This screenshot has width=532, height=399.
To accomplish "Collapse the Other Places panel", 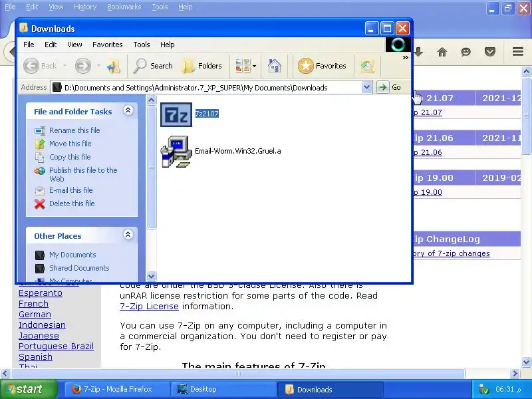I will click(x=128, y=235).
